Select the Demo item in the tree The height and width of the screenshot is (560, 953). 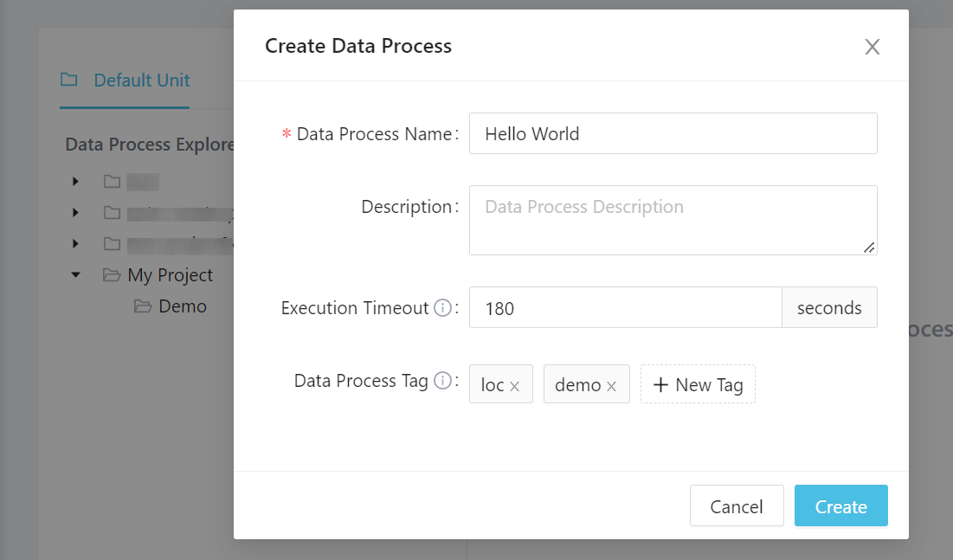click(x=183, y=306)
